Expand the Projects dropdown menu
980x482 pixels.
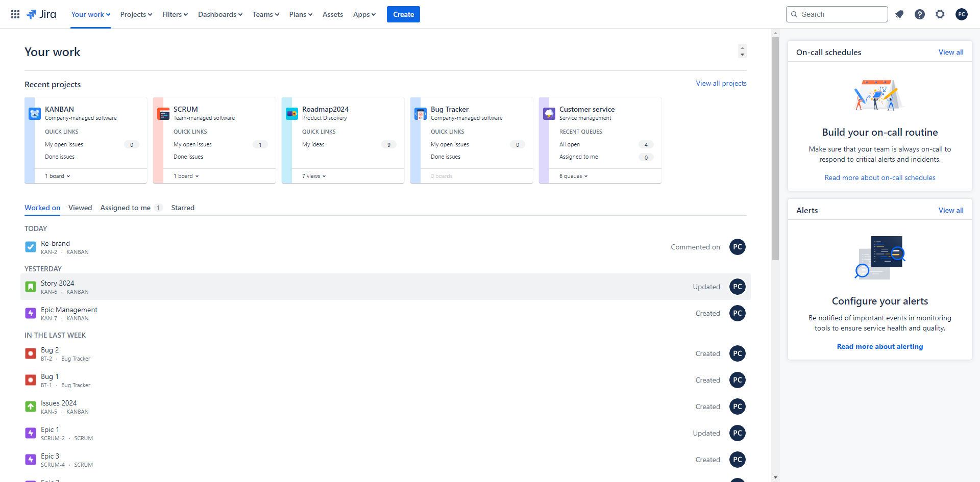point(136,14)
